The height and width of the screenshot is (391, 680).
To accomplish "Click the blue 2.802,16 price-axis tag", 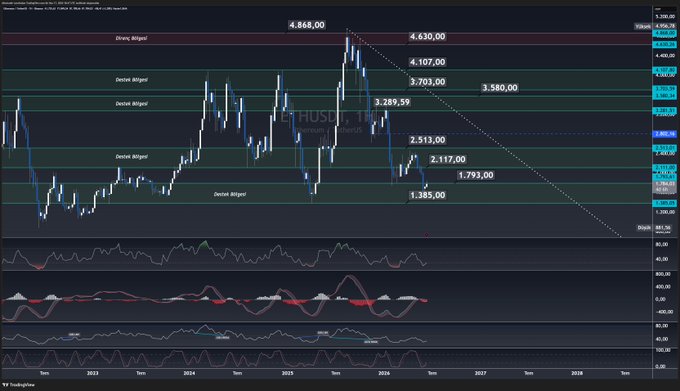I will click(665, 134).
